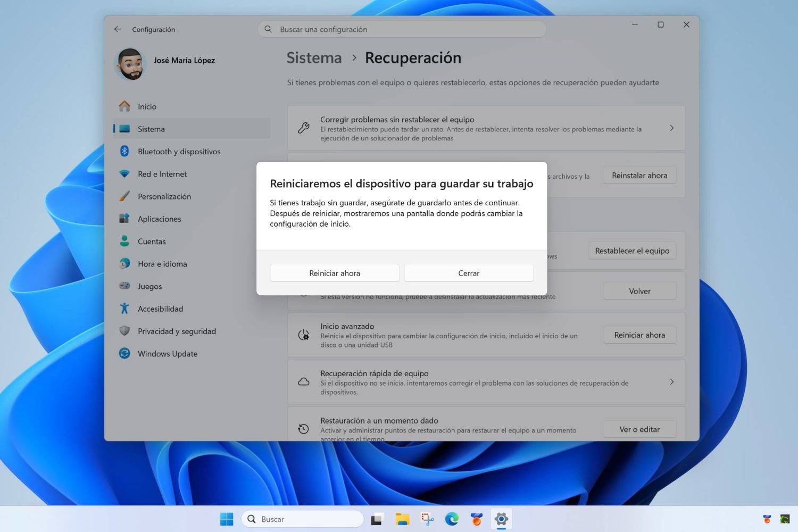Viewport: 798px width, 532px height.
Task: Select Sistema in the sidebar menu
Action: coord(192,129)
